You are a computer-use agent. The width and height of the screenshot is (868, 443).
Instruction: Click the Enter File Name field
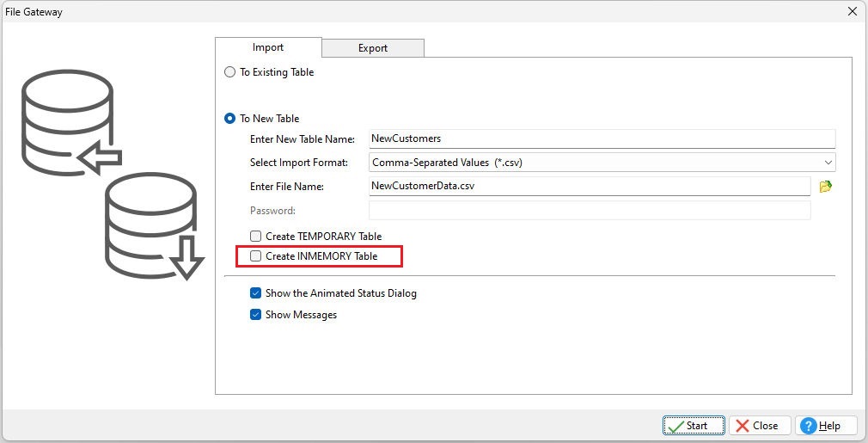pos(590,186)
